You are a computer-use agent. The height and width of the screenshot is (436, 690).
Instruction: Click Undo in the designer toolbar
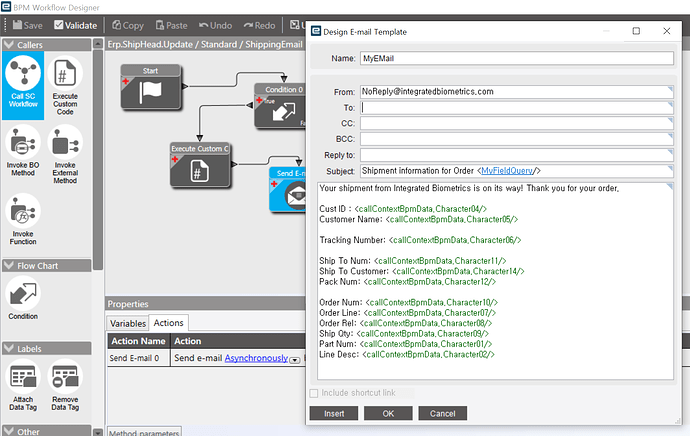(215, 26)
